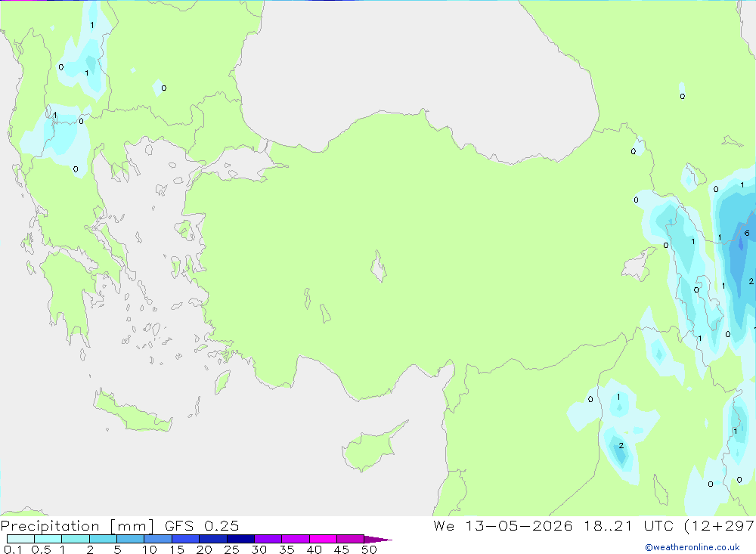Click the 0.1–0.5 mm legend color swatch
The image size is (756, 554).
point(20,539)
